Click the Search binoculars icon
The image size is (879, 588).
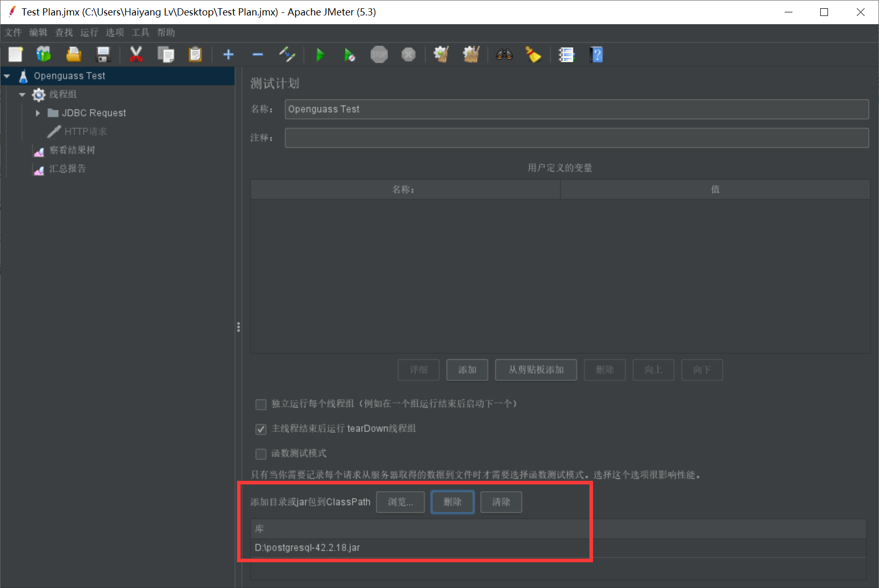tap(504, 54)
